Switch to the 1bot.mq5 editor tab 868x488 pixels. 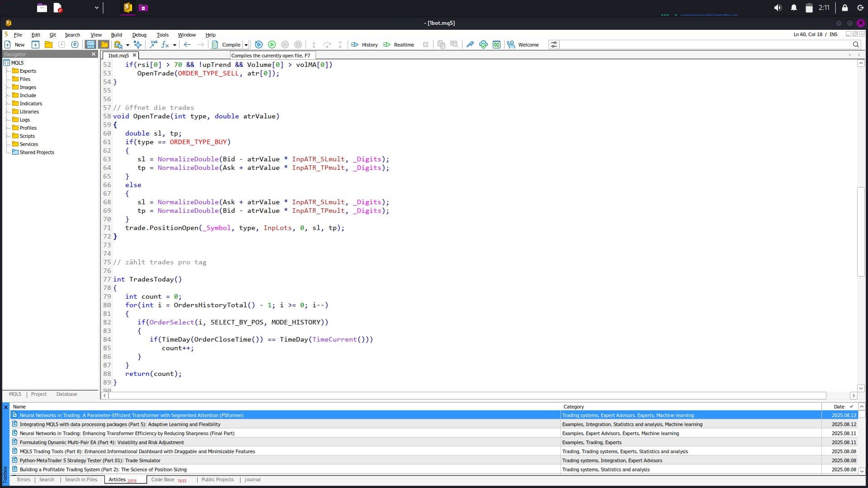[x=118, y=55]
